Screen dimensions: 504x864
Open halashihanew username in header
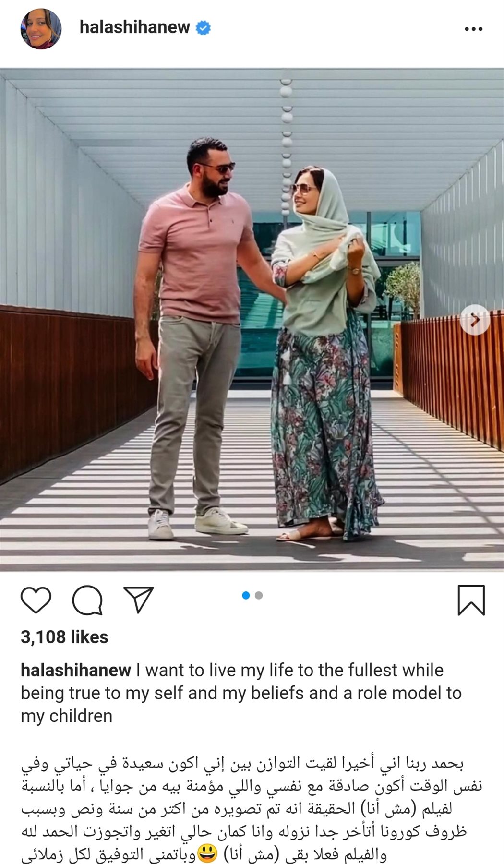click(135, 27)
